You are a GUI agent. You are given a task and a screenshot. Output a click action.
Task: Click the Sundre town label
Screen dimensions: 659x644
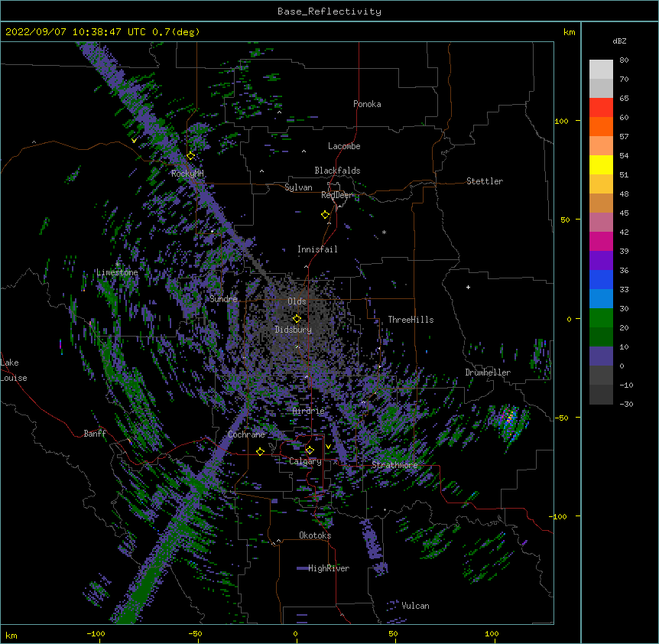pyautogui.click(x=223, y=299)
